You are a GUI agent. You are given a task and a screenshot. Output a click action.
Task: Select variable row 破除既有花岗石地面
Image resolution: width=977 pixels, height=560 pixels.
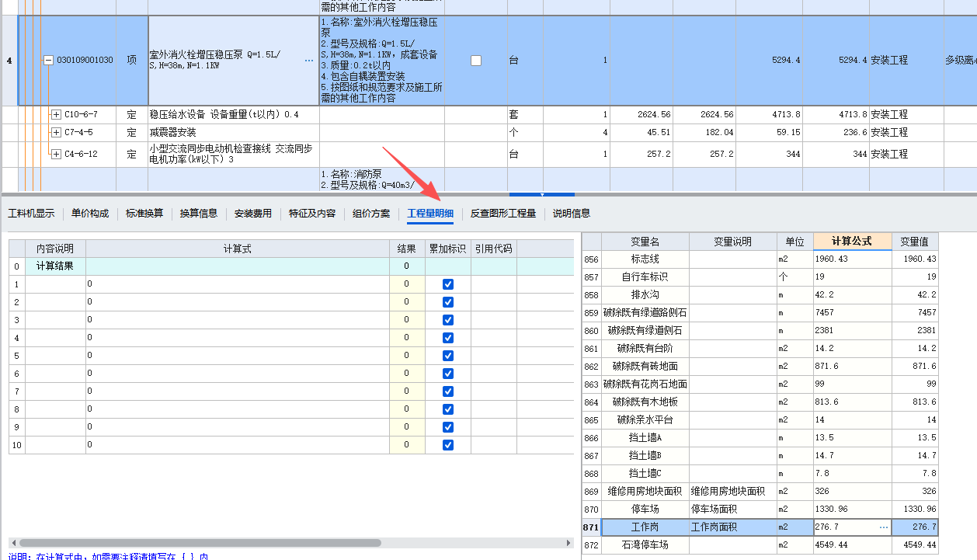tap(760, 384)
